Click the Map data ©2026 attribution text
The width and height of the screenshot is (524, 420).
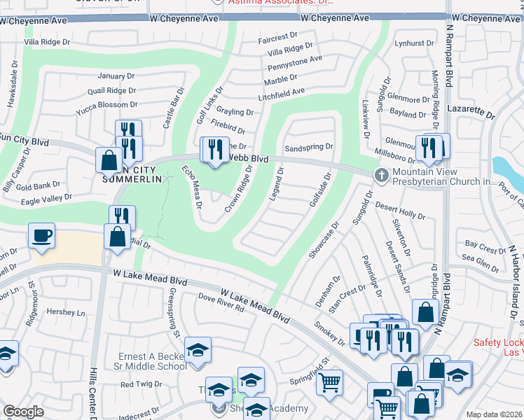pos(495,414)
